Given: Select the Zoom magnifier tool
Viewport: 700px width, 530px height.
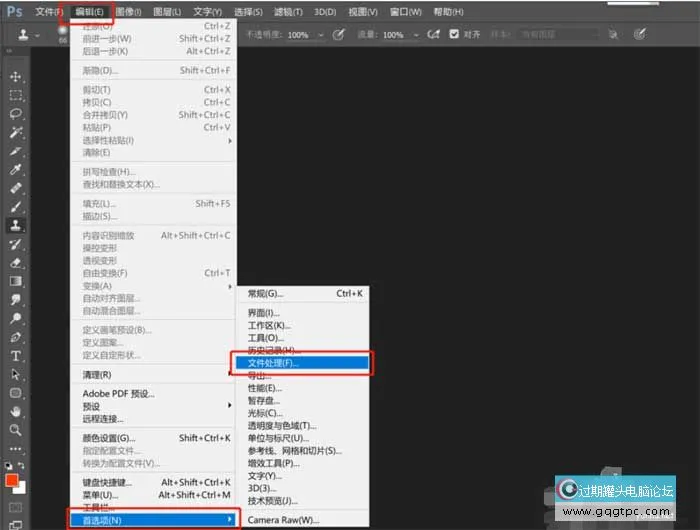Looking at the screenshot, I should (x=16, y=430).
